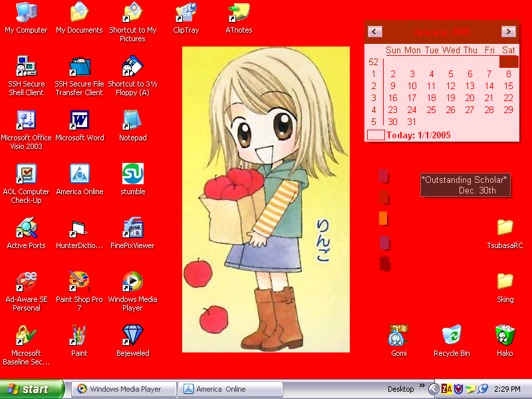Image resolution: width=532 pixels, height=399 pixels.
Task: Click the January, 2005 calendar title
Action: tap(442, 32)
